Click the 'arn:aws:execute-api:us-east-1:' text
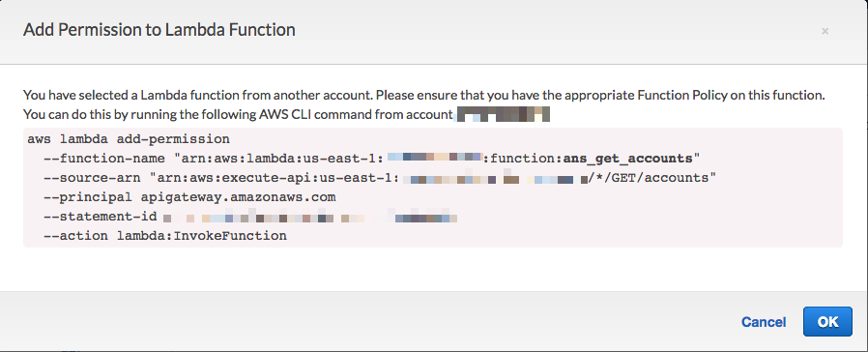This screenshot has height=352, width=868. pos(279,178)
